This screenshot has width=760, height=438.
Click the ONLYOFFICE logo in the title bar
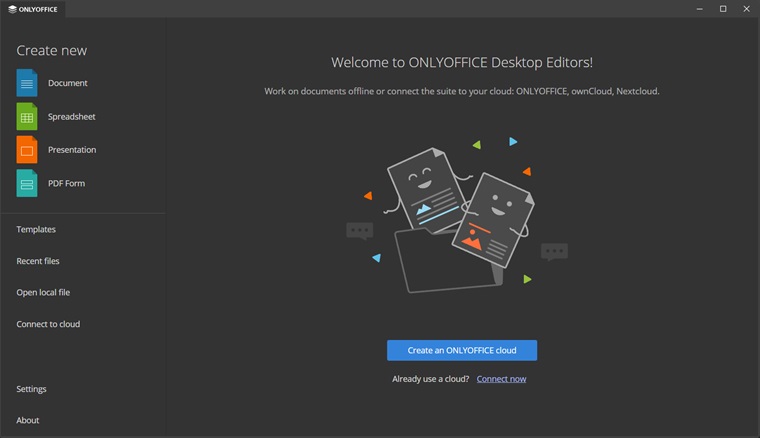[x=33, y=9]
